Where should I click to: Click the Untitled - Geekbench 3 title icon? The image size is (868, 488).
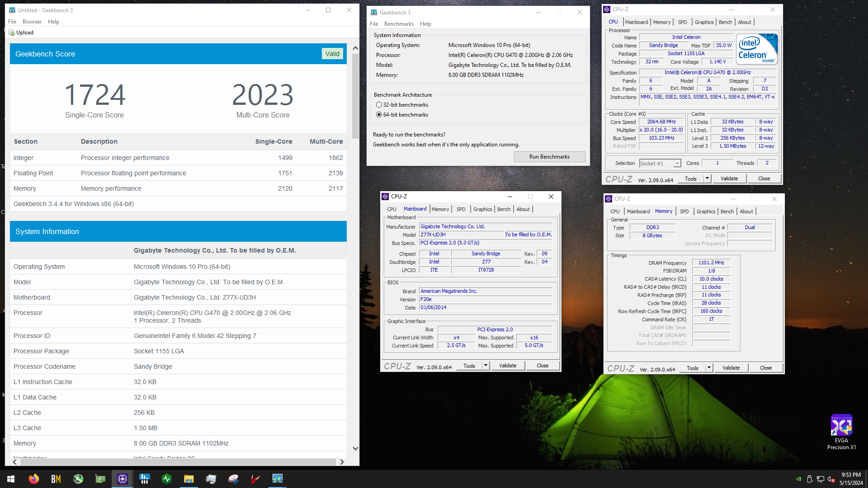pyautogui.click(x=12, y=10)
